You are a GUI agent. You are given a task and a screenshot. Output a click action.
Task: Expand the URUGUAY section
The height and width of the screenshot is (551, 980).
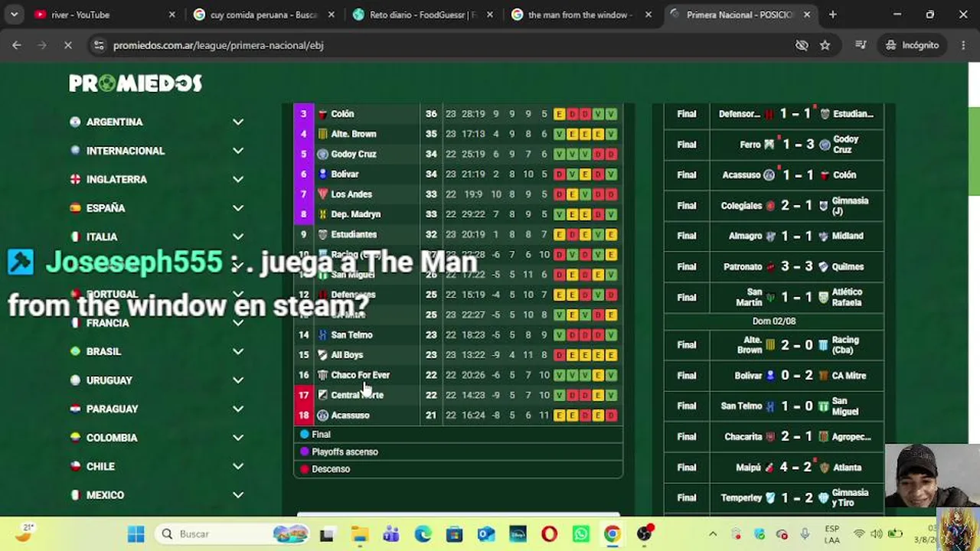coord(238,380)
